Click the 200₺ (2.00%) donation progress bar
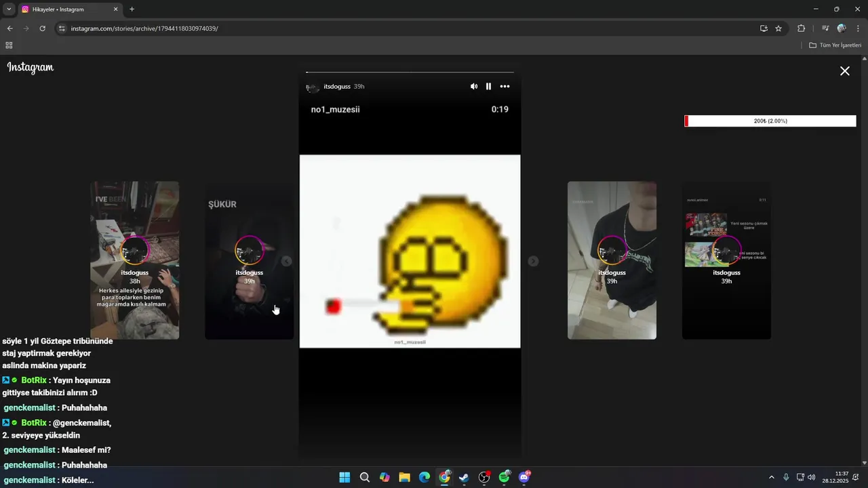 [770, 121]
